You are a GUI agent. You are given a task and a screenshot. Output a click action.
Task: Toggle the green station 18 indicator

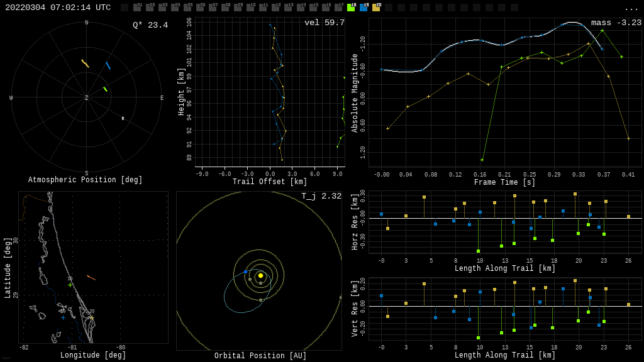351,8
